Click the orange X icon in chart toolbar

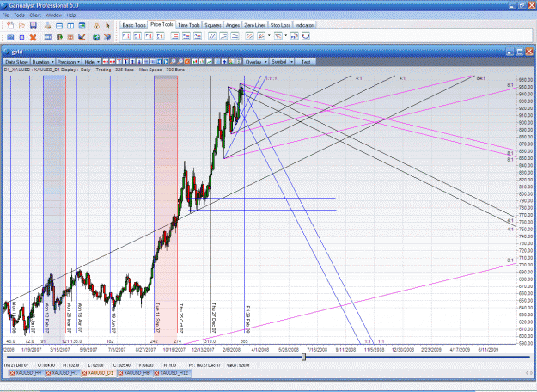tap(187, 62)
